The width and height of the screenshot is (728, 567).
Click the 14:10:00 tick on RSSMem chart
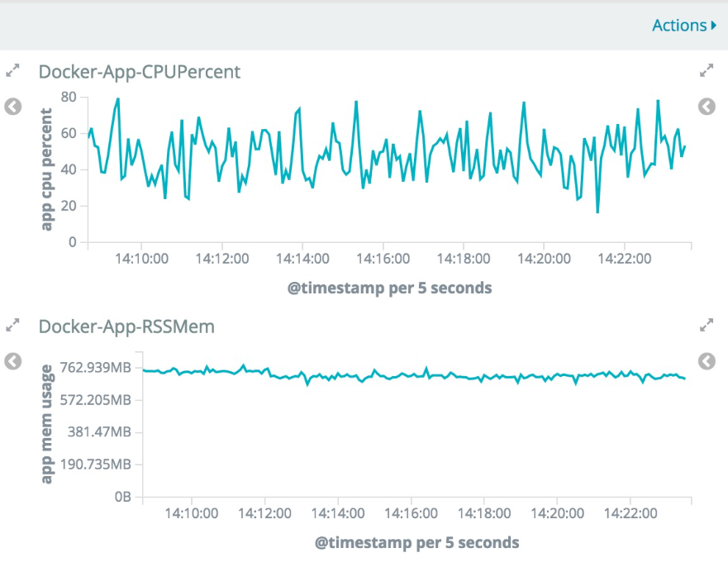coord(192,513)
